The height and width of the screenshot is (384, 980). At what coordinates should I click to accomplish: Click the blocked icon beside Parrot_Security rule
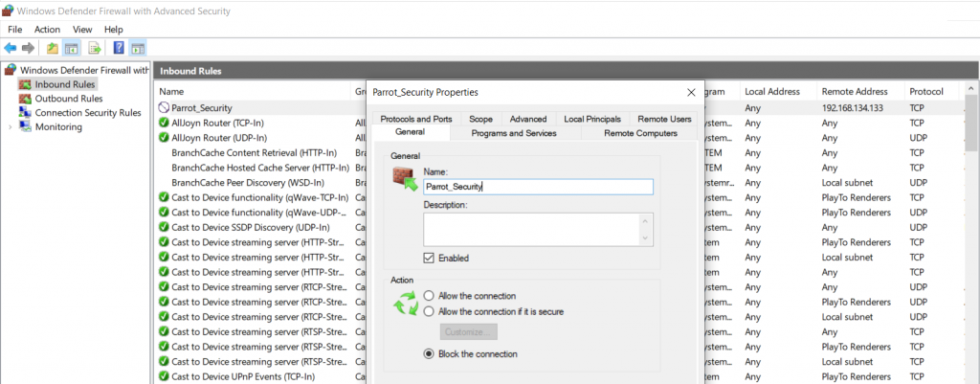coord(165,107)
